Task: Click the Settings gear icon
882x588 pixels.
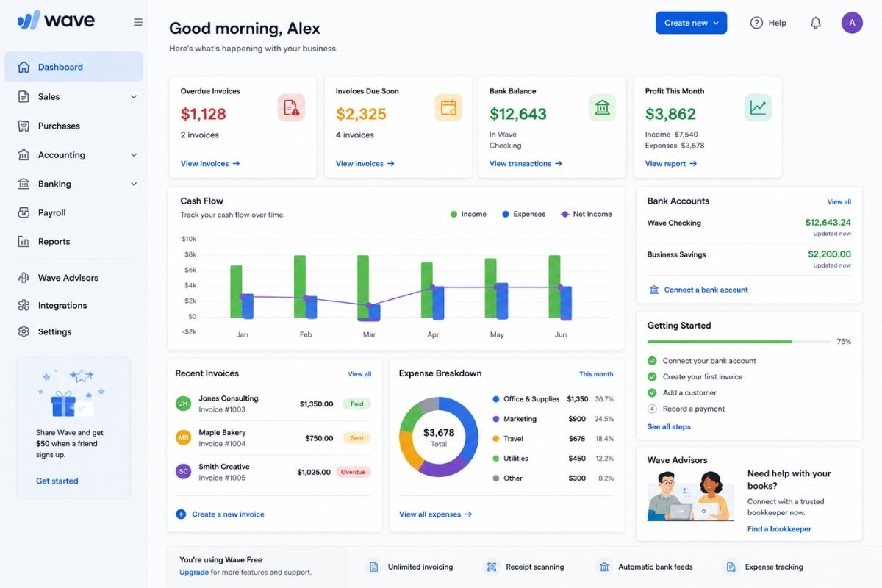Action: click(24, 331)
